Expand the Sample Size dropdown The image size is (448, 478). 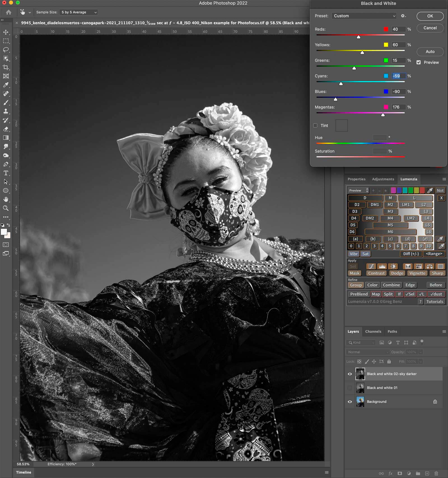[79, 12]
